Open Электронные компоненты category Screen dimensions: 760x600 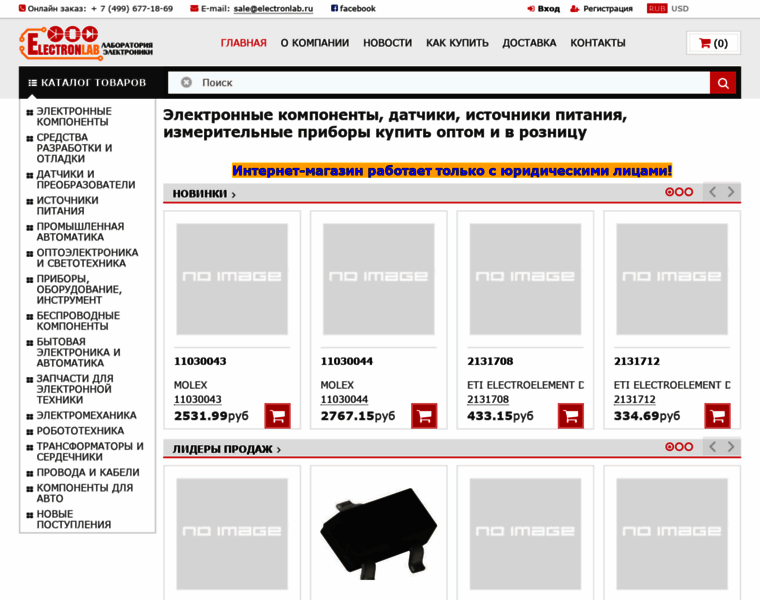(74, 116)
